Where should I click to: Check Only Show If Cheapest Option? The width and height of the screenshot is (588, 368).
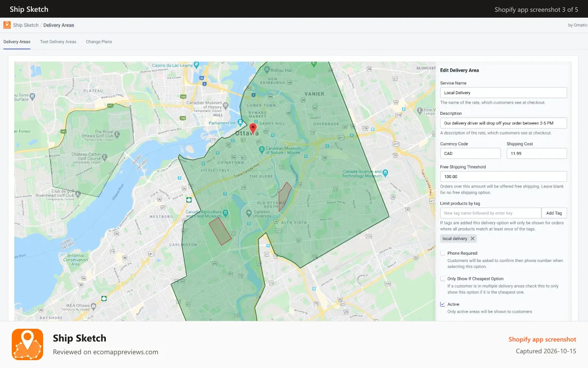tap(442, 279)
